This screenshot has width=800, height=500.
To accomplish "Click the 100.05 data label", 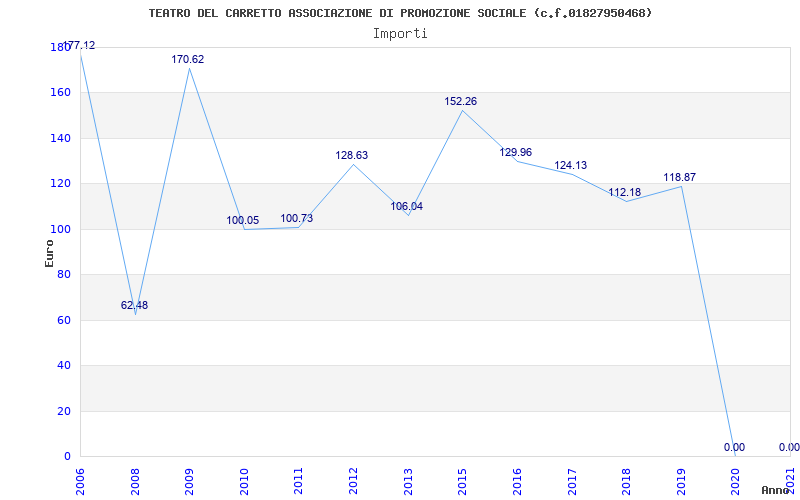I will 243,220.
